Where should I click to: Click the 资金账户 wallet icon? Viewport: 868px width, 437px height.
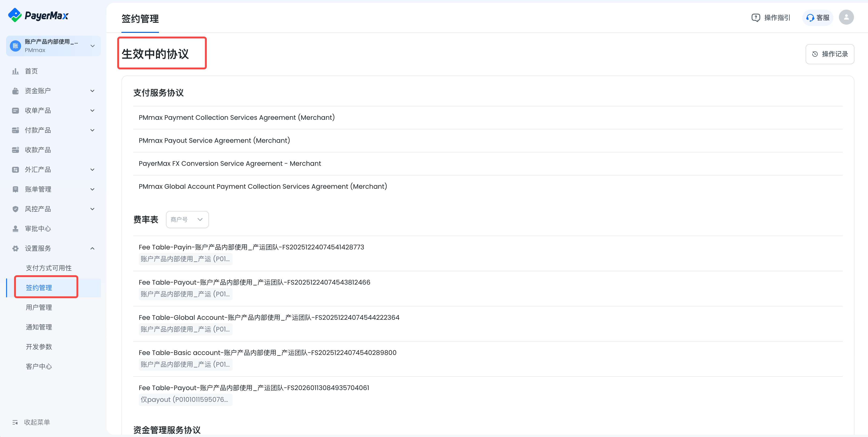(x=15, y=91)
